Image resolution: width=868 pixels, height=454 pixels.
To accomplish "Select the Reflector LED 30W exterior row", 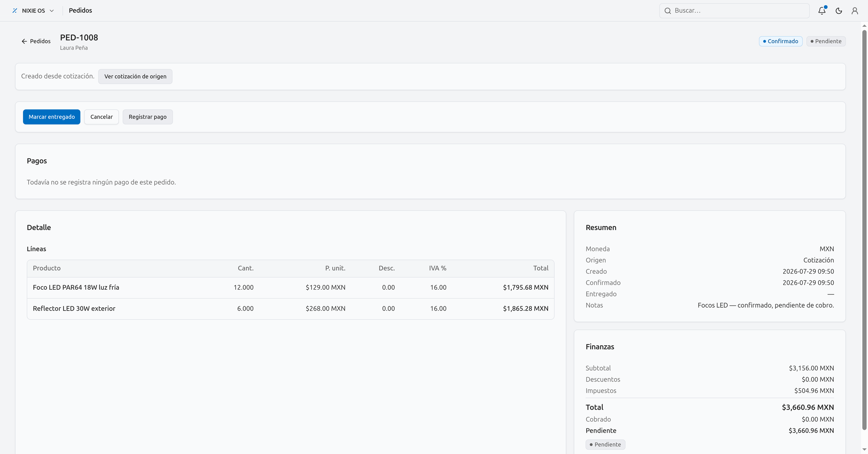I will [291, 308].
